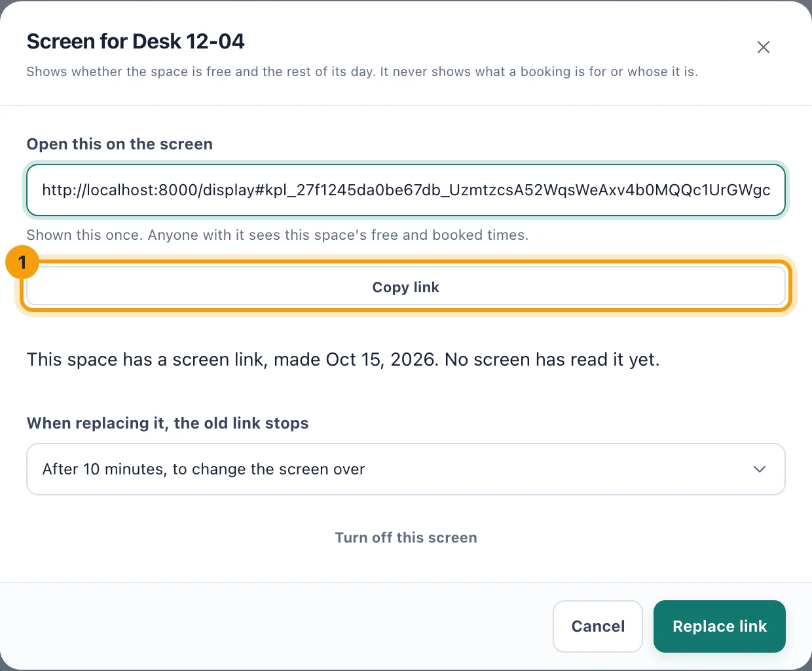The height and width of the screenshot is (671, 812).
Task: Open the old link stops dropdown
Action: pos(406,469)
